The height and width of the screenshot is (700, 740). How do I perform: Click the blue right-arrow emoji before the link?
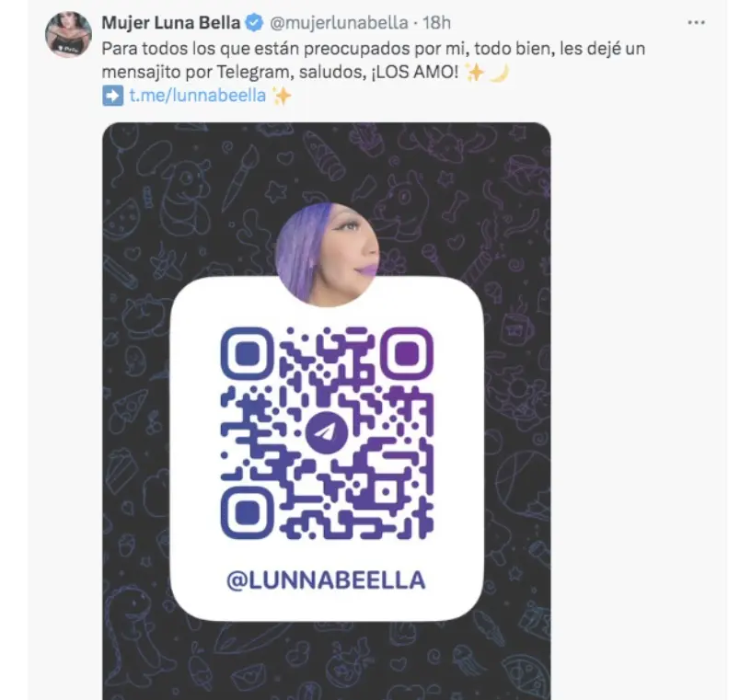pos(113,96)
